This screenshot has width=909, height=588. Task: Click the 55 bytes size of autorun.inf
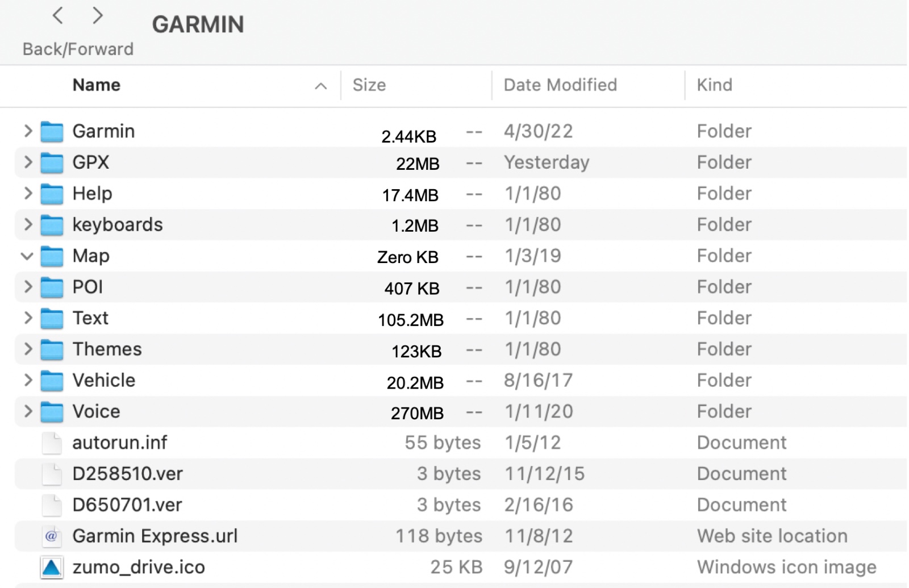[443, 443]
